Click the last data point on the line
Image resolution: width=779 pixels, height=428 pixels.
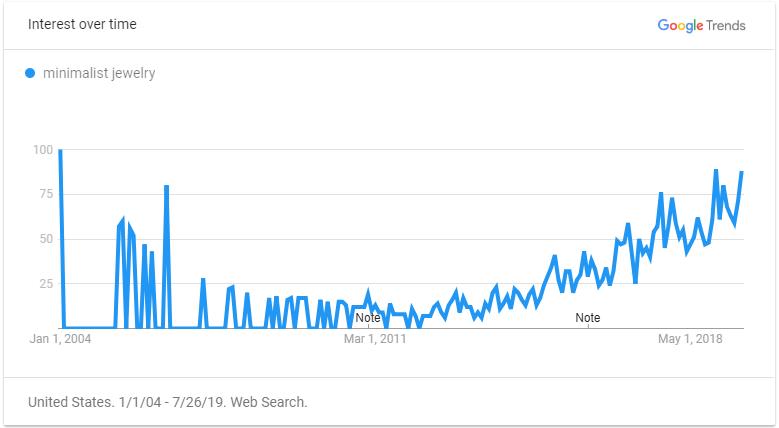coord(742,172)
